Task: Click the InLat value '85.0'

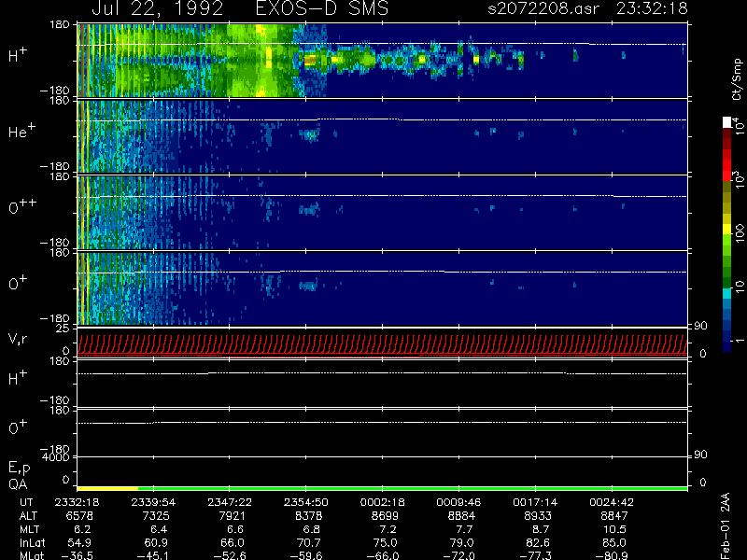Action: tap(614, 542)
